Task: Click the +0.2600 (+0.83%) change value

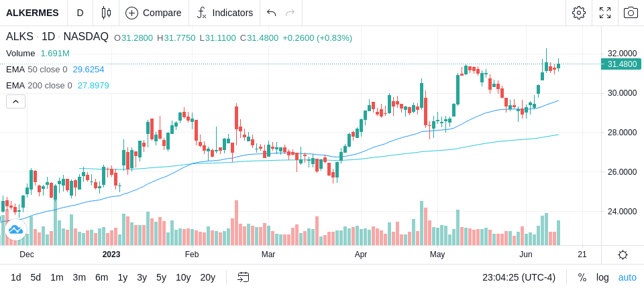Action: coord(318,38)
